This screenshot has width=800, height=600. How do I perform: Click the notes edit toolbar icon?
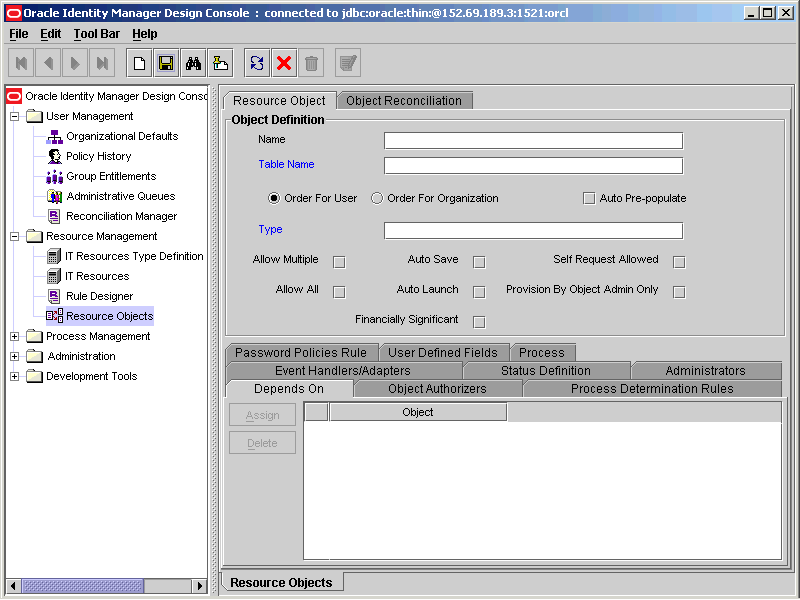(348, 63)
